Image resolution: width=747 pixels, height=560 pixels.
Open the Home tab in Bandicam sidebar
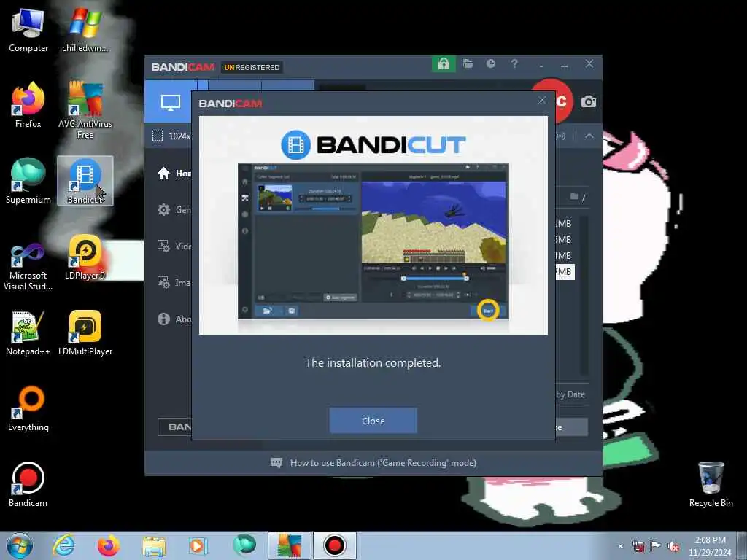(x=174, y=174)
